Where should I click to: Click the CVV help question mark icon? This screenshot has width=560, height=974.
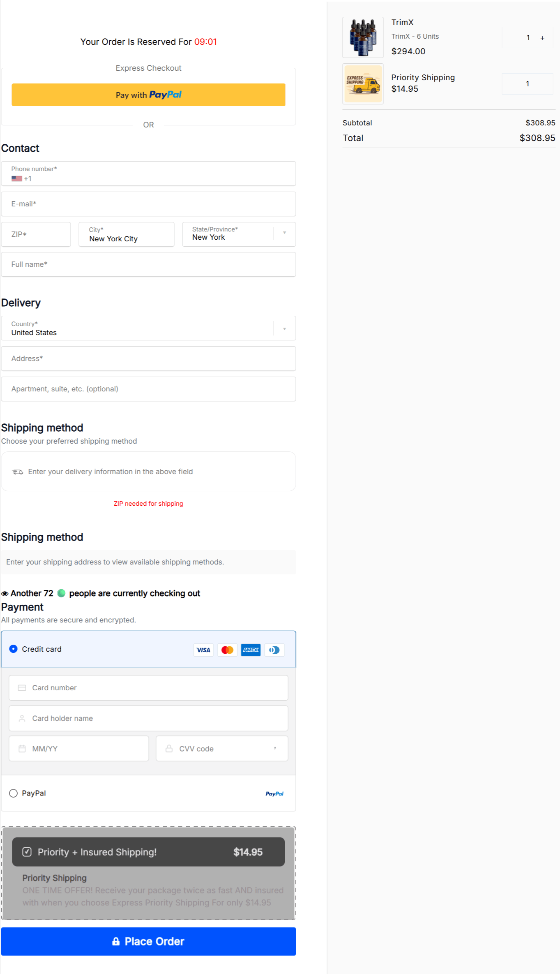[275, 748]
